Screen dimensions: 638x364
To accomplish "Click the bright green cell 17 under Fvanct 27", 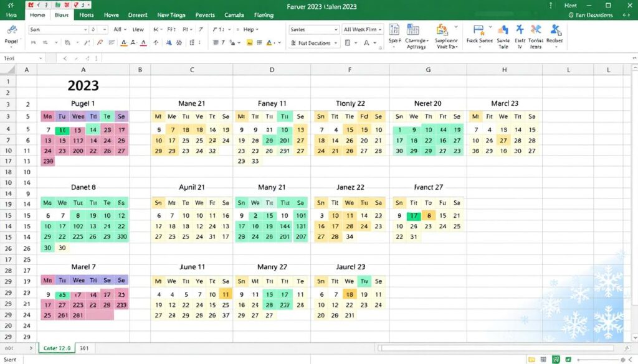I will (x=414, y=216).
